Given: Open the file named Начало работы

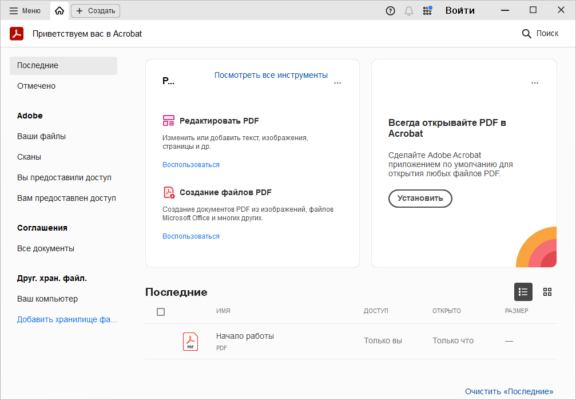Looking at the screenshot, I should tap(245, 336).
